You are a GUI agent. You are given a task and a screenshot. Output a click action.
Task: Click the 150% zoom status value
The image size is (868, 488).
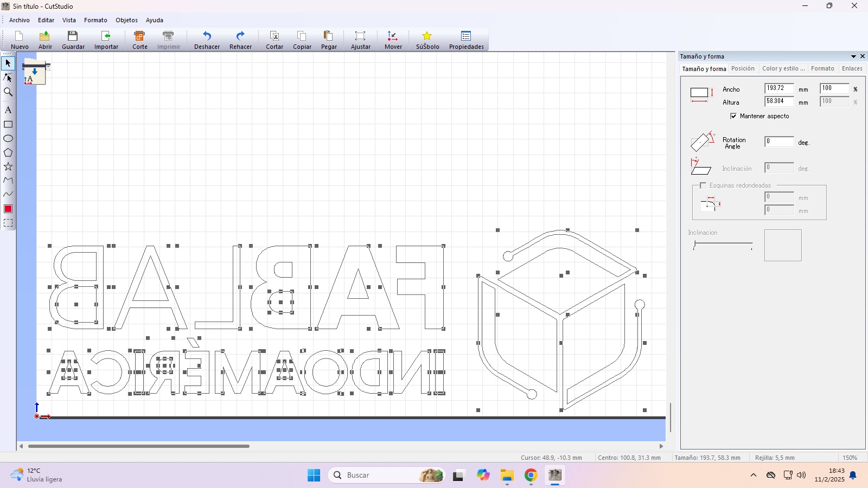coord(850,458)
